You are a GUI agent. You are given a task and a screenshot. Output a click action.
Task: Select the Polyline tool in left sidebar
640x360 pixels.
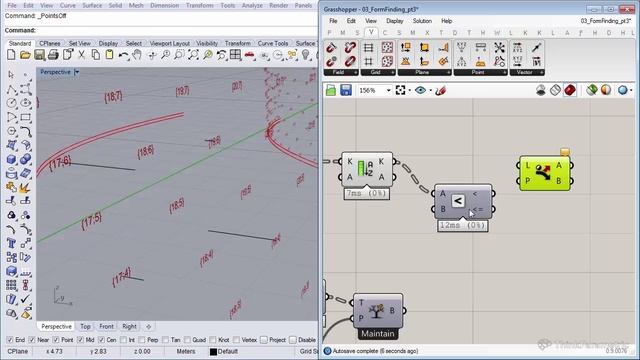click(x=11, y=89)
